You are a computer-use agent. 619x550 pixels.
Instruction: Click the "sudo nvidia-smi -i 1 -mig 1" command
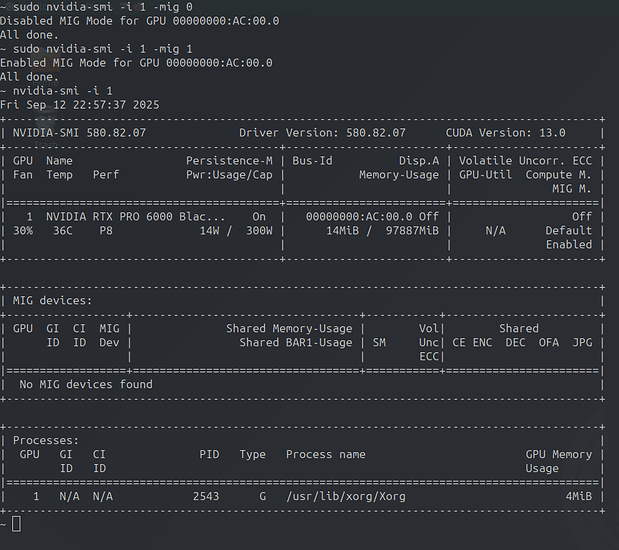[x=100, y=48]
